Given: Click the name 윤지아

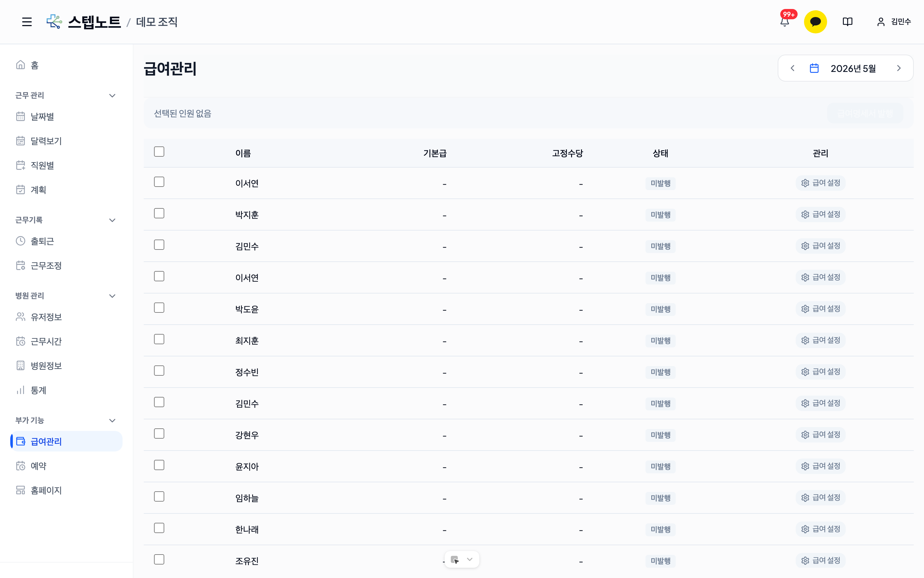Looking at the screenshot, I should [247, 466].
